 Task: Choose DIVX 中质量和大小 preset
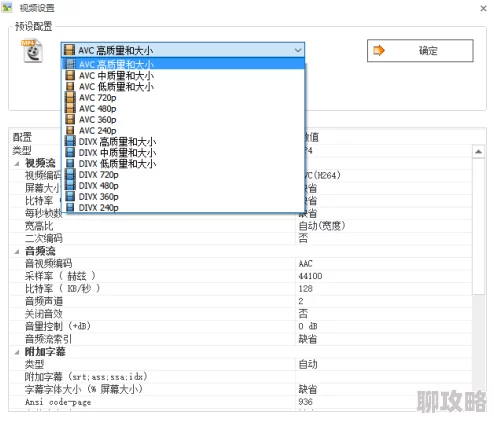[184, 152]
